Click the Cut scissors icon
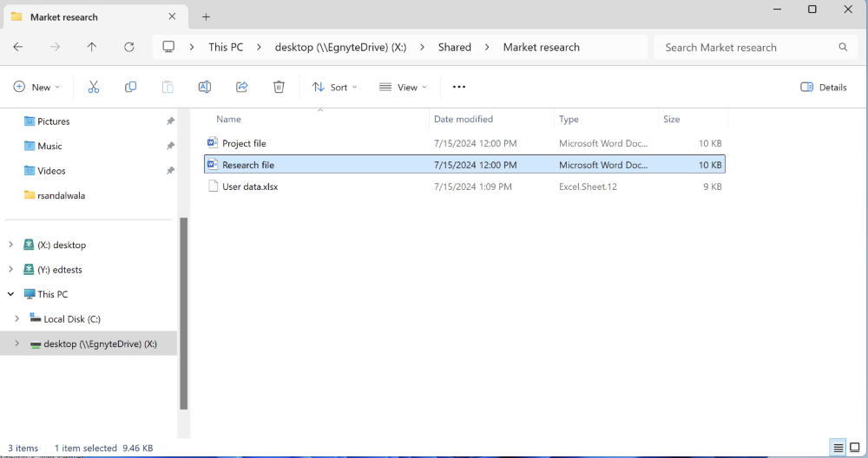Screen dimensions: 868x458 point(94,87)
